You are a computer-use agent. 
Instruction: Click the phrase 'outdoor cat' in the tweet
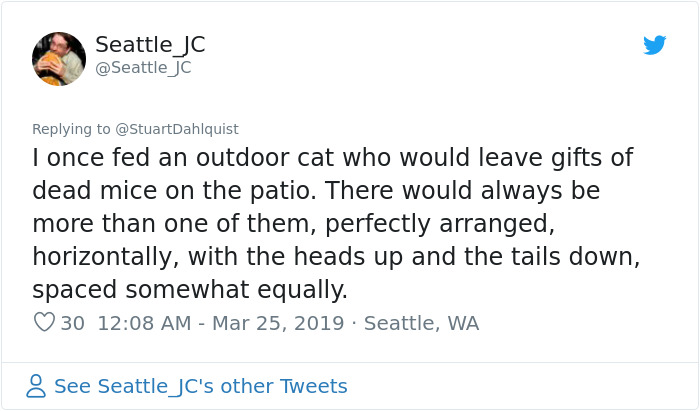point(265,158)
